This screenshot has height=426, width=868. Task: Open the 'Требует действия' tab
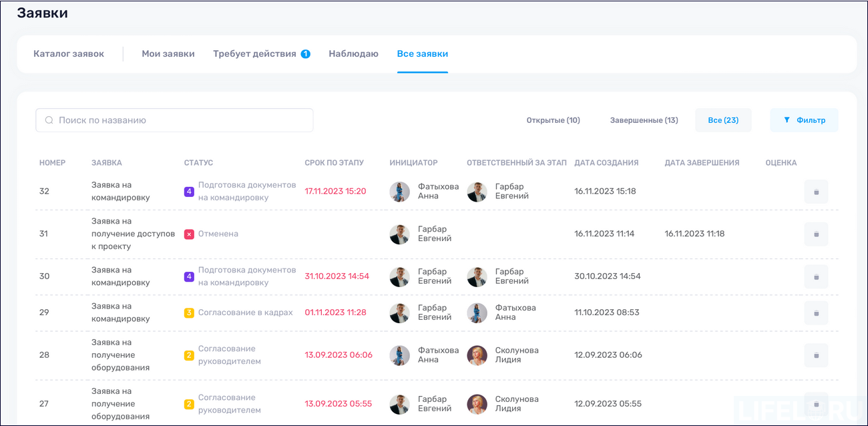pyautogui.click(x=254, y=53)
